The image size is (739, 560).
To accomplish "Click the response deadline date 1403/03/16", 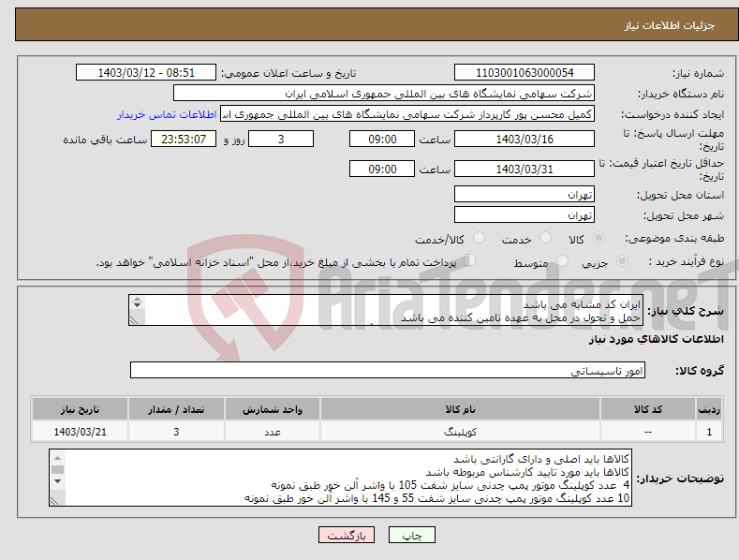I will [x=525, y=139].
